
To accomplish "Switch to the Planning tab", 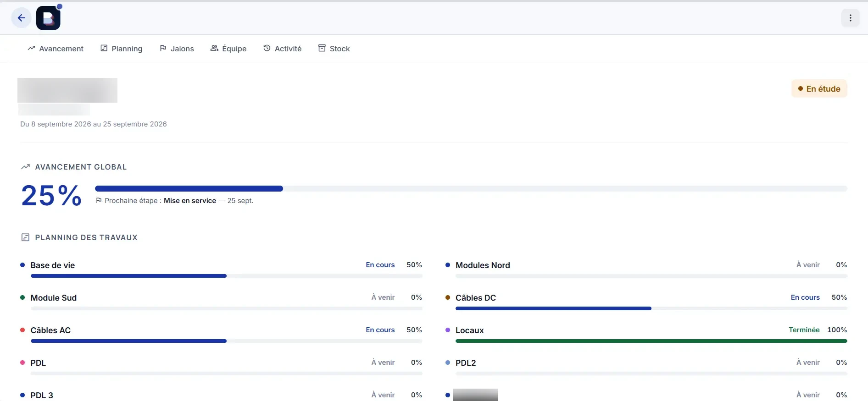I will [122, 49].
